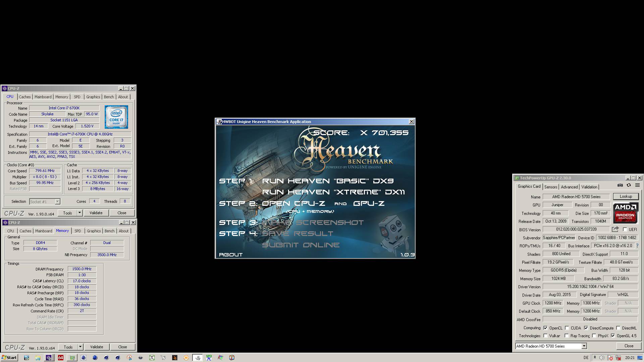This screenshot has height=362, width=644.
Task: Click Validate in upper CPU-Z window
Action: tap(96, 213)
